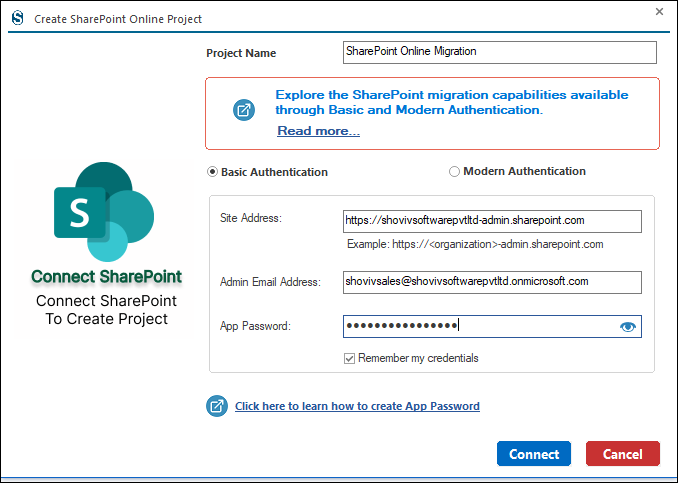Click the red Cancel button
This screenshot has height=483, width=678.
(623, 454)
